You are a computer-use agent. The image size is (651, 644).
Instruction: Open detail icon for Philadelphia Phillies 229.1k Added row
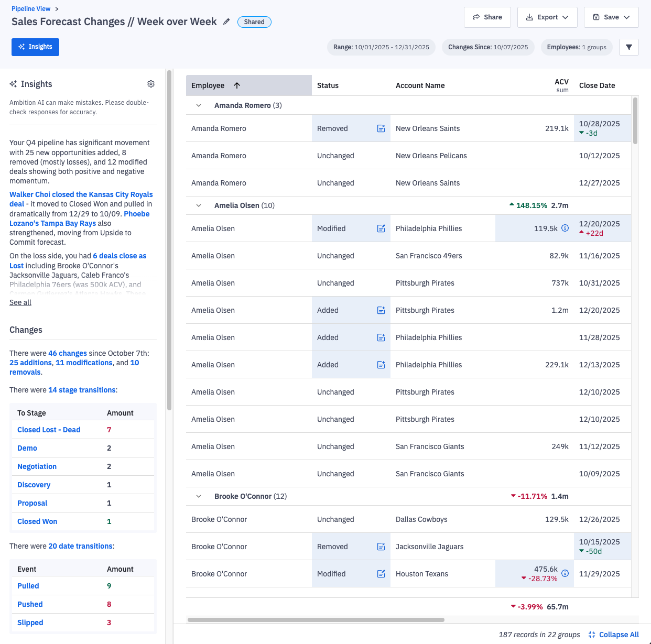(x=381, y=365)
